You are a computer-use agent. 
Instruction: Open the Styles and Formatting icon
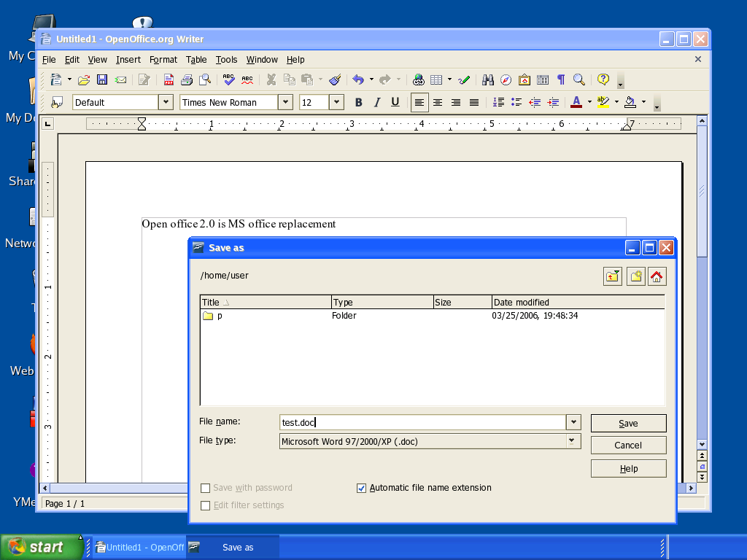(57, 102)
